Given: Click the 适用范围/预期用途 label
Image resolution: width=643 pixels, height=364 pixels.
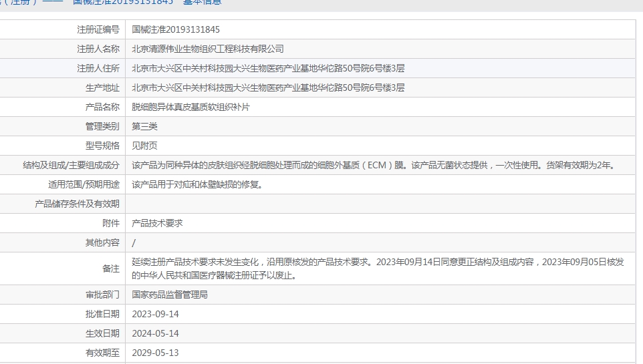Looking at the screenshot, I should click(84, 184).
